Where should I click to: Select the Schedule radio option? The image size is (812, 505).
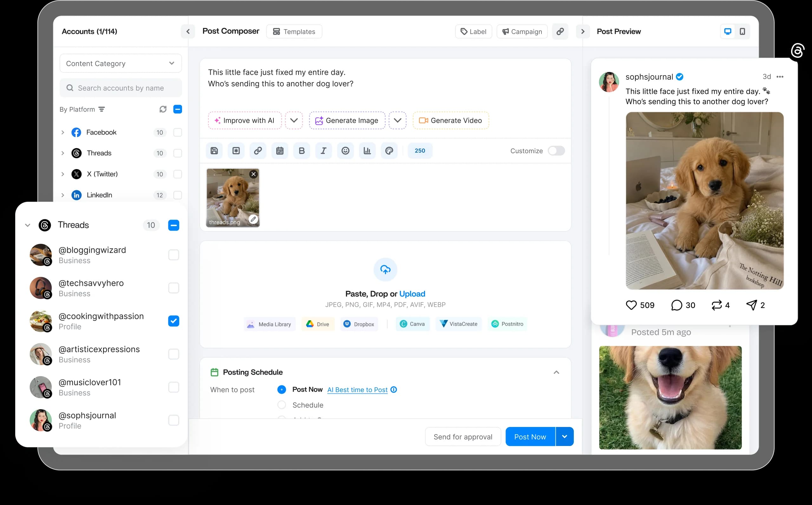(x=282, y=405)
